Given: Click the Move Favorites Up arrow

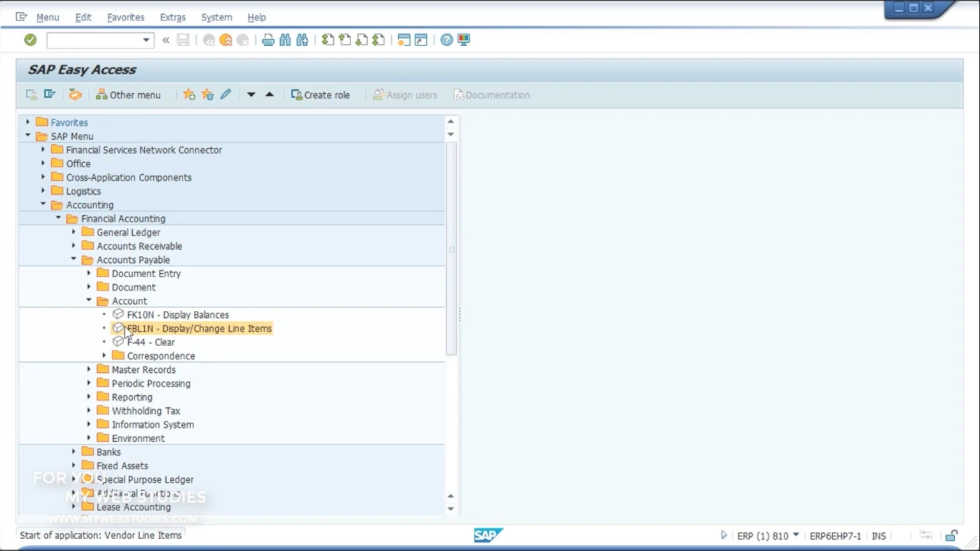Looking at the screenshot, I should click(x=270, y=95).
